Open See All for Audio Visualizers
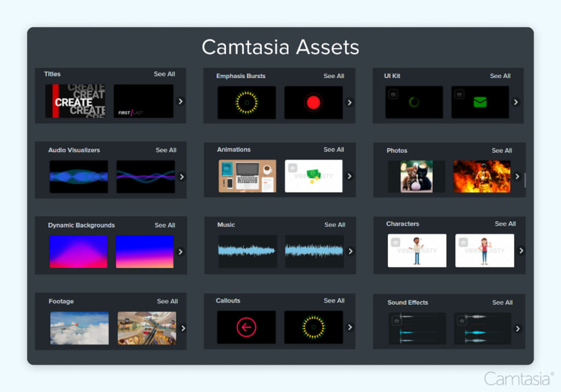This screenshot has height=392, width=561. pos(166,150)
